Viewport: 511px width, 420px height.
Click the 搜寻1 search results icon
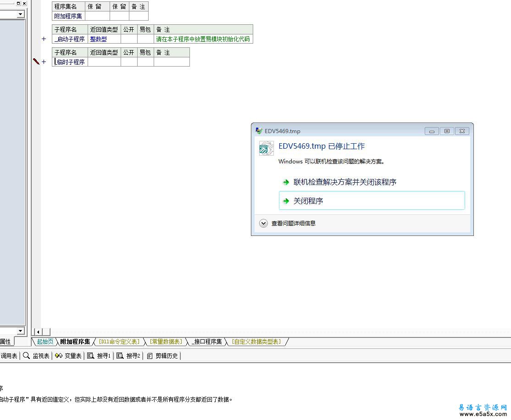[x=91, y=356]
